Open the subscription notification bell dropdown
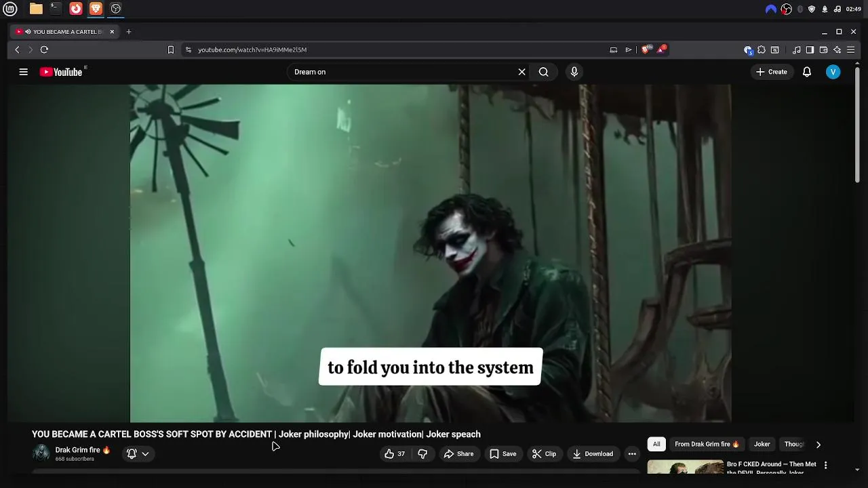This screenshot has width=868, height=488. [x=137, y=454]
